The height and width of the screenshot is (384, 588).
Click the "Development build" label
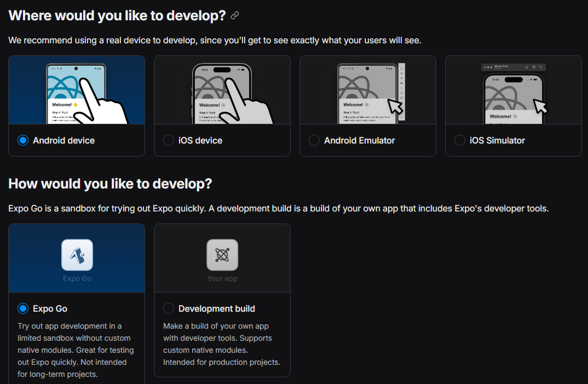[217, 308]
